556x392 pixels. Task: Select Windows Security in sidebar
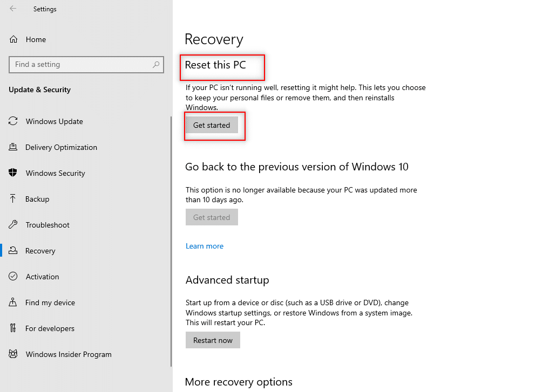click(55, 173)
